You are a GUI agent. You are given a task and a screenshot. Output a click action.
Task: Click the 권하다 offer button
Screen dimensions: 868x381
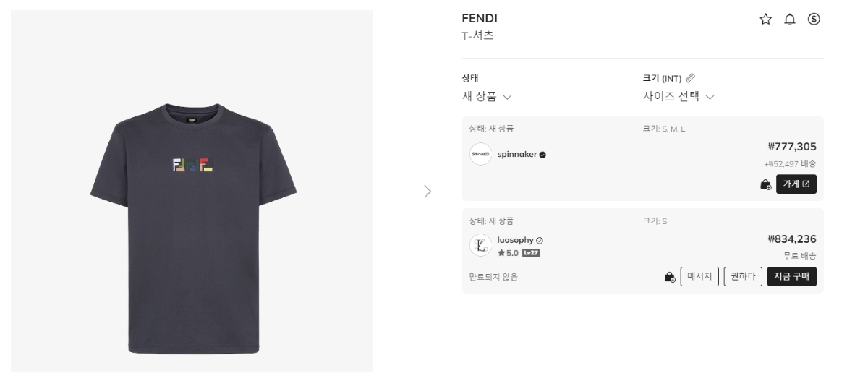tap(743, 277)
